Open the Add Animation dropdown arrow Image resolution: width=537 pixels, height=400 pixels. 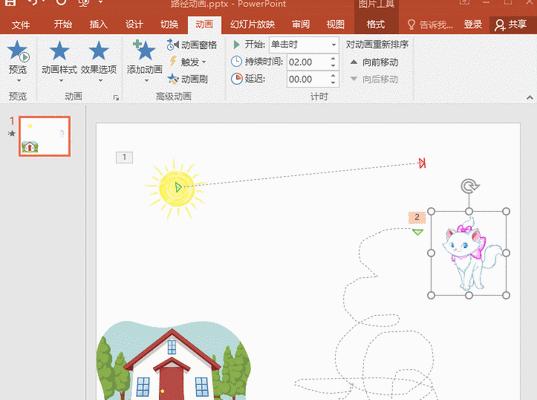[147, 81]
